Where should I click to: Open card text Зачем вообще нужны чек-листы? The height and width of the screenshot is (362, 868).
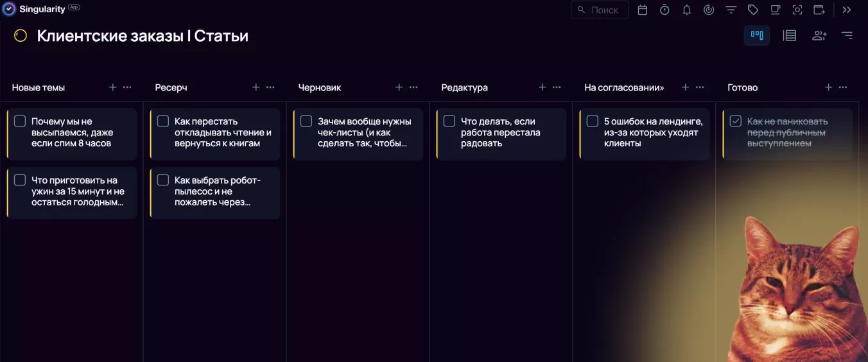pos(365,132)
